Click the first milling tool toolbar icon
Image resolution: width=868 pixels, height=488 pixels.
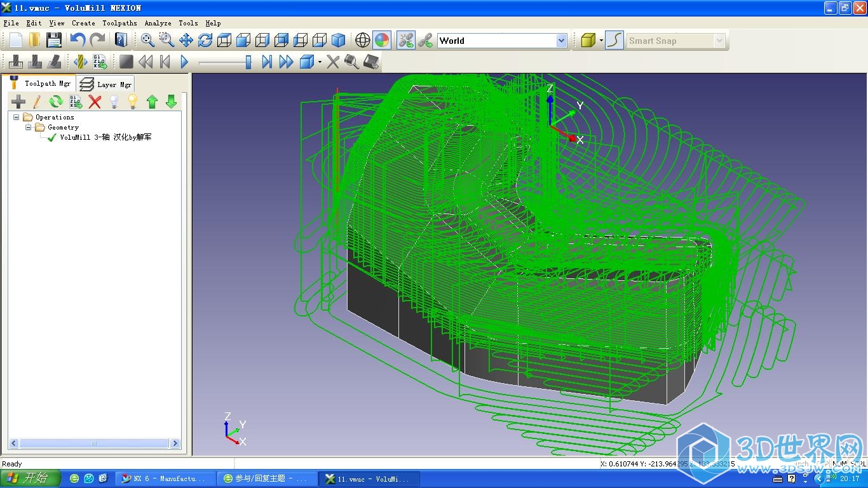coord(16,62)
